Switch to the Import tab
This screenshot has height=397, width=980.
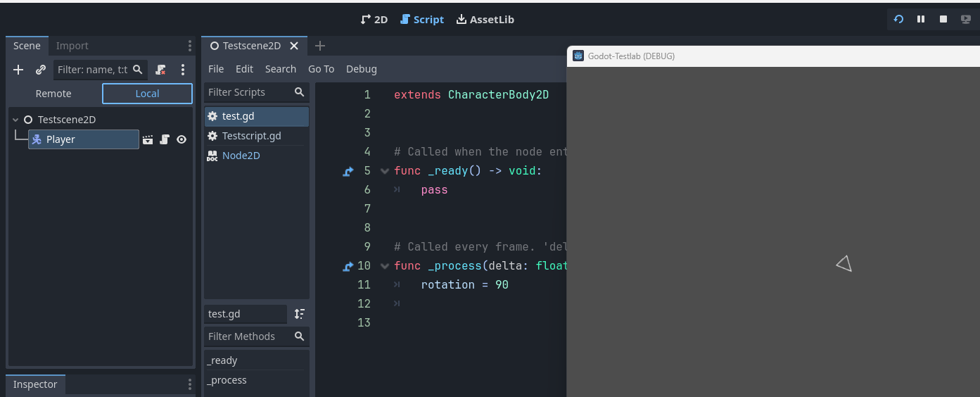tap(72, 46)
